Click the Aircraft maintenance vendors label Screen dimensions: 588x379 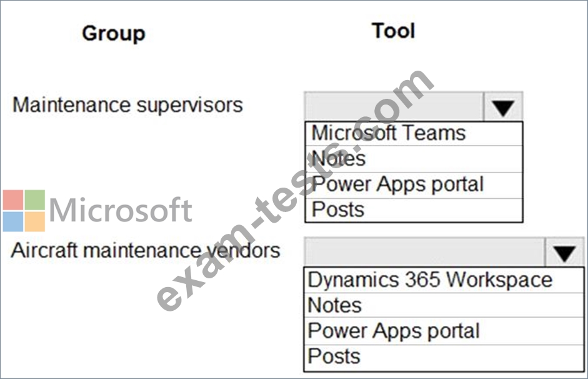click(146, 250)
